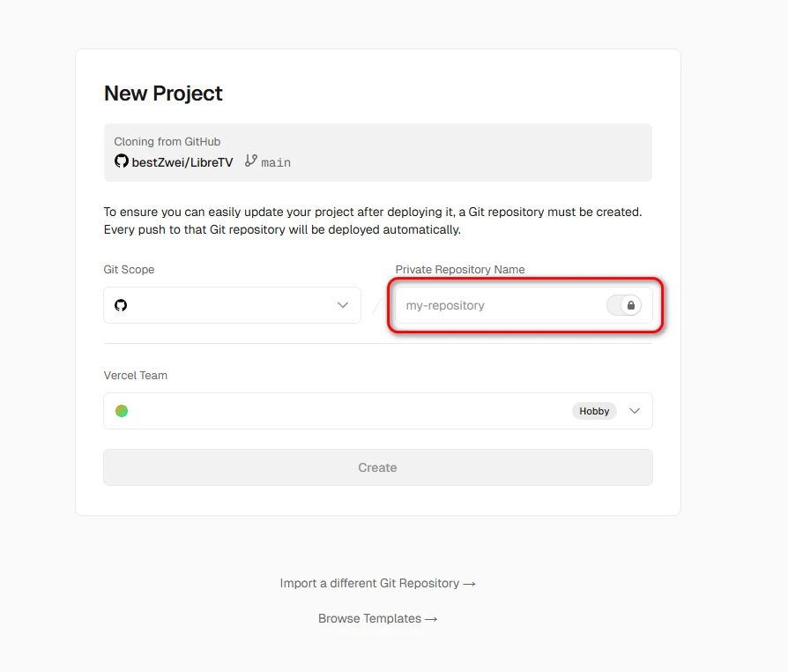Open the Vercel Team selector box
Screen dimensions: 788x672
click(x=353, y=411)
